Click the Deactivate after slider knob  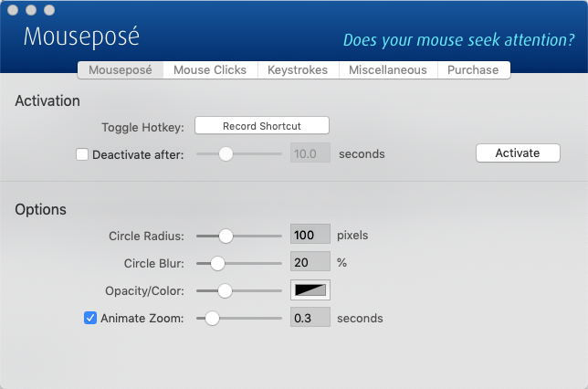226,154
